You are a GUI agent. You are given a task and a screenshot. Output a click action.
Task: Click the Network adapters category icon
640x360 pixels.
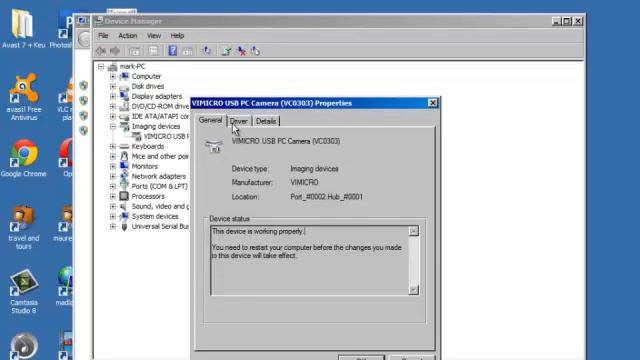124,176
